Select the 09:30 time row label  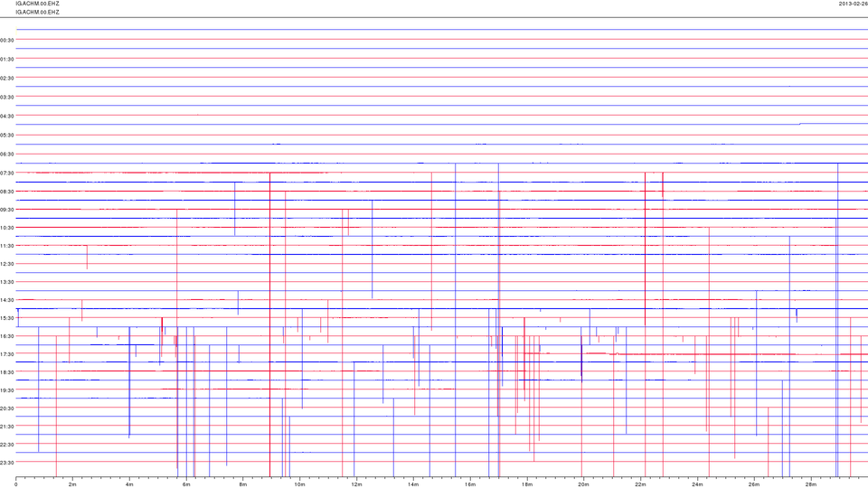(7, 210)
